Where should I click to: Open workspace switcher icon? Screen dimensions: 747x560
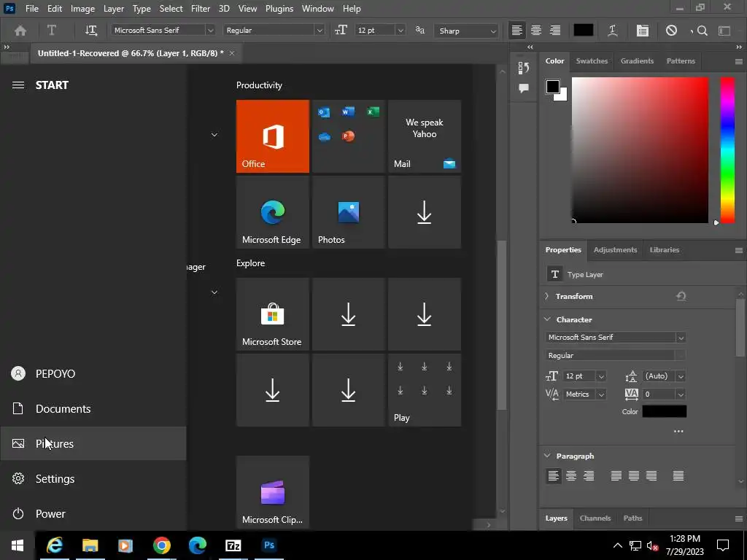(724, 31)
